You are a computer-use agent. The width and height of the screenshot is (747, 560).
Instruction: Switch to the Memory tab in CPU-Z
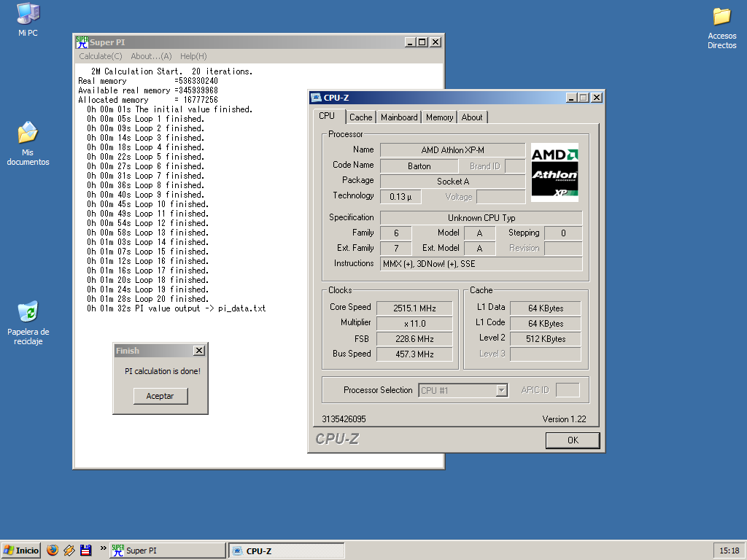[x=439, y=117]
